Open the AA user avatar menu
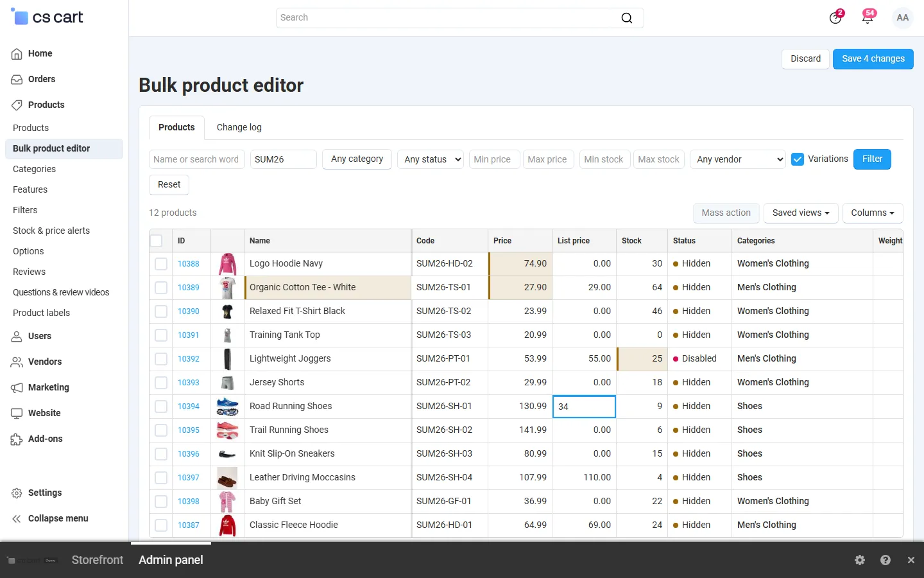The width and height of the screenshot is (924, 578). [x=903, y=18]
